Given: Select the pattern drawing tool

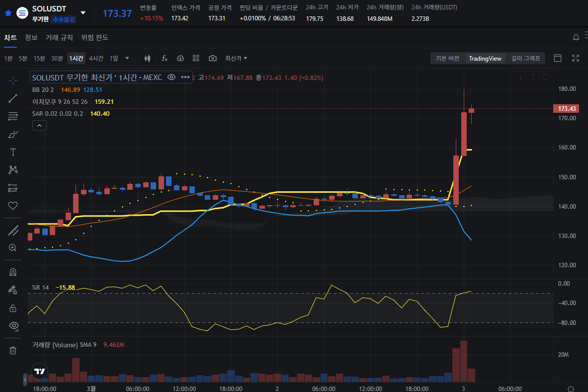Looking at the screenshot, I should (x=13, y=170).
